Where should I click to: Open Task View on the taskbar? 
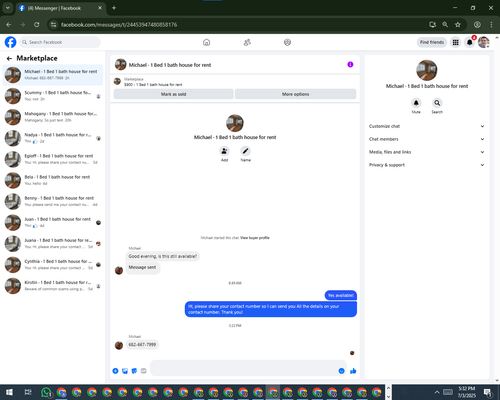coord(28,392)
